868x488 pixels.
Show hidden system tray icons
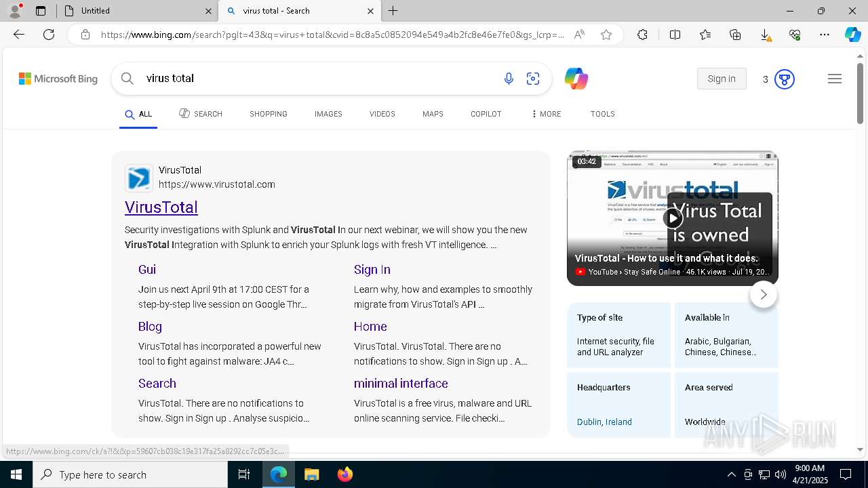click(x=731, y=474)
